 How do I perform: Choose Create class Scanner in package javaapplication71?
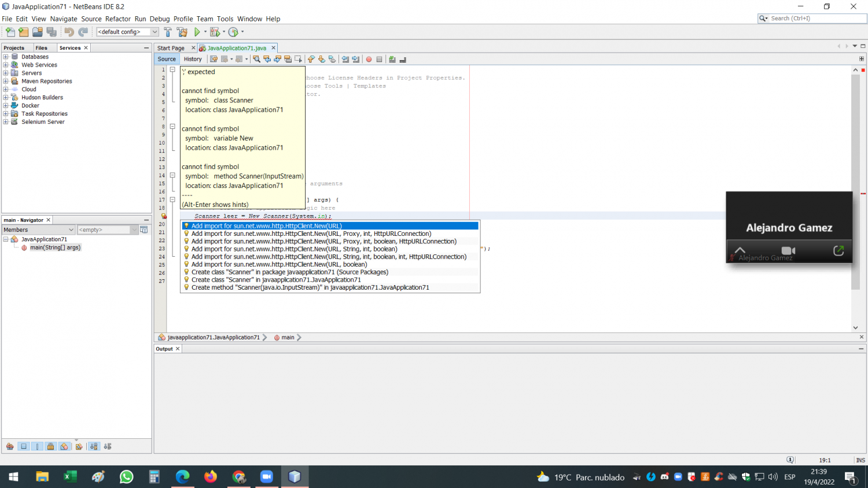(x=330, y=272)
